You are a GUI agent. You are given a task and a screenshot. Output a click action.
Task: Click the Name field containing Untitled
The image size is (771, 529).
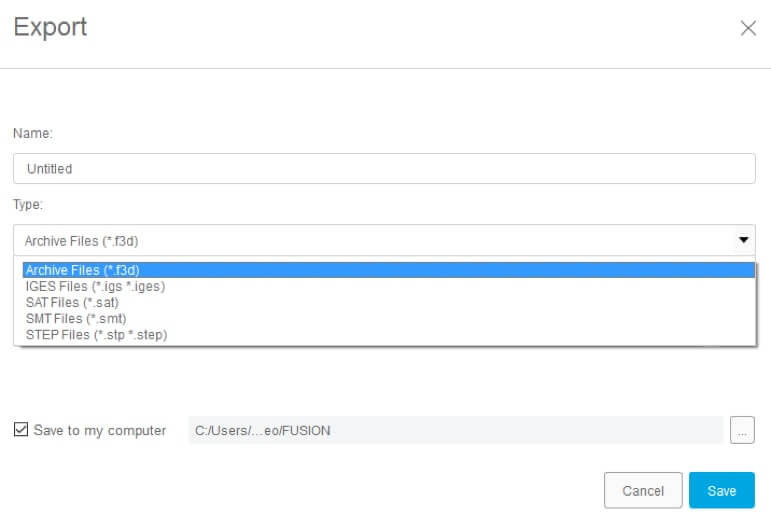384,169
